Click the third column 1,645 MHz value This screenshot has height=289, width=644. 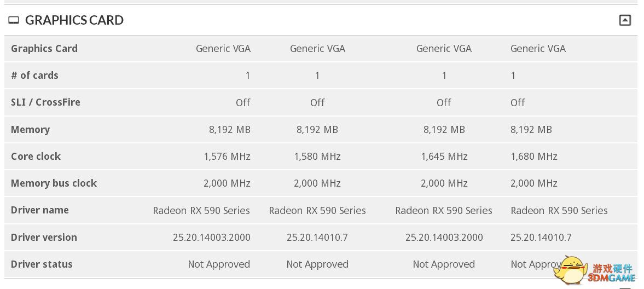(x=444, y=156)
